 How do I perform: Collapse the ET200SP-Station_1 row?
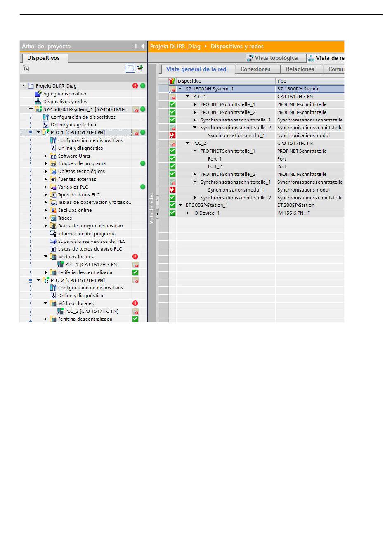tap(180, 205)
